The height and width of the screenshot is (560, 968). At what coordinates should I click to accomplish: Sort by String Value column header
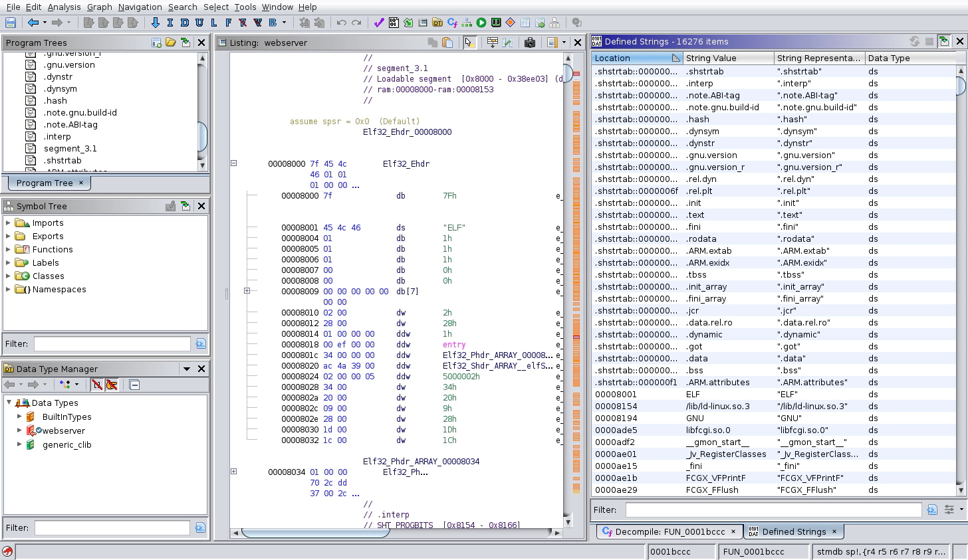click(729, 58)
